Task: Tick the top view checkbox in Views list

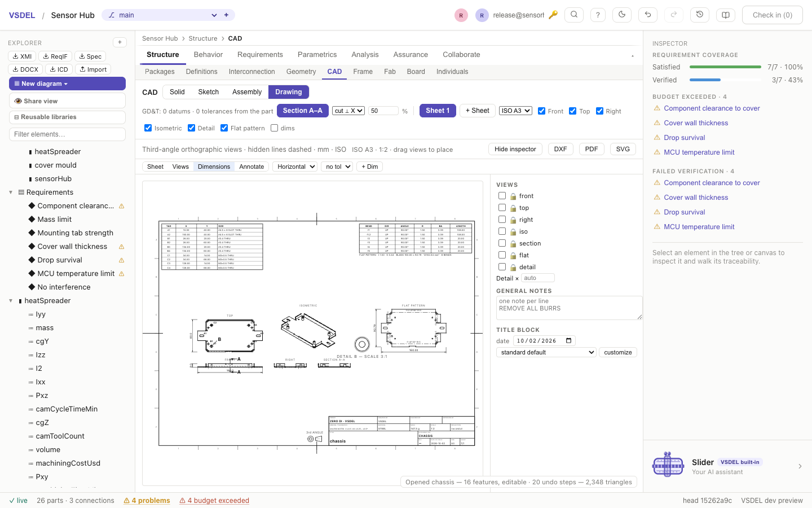Action: pos(502,208)
